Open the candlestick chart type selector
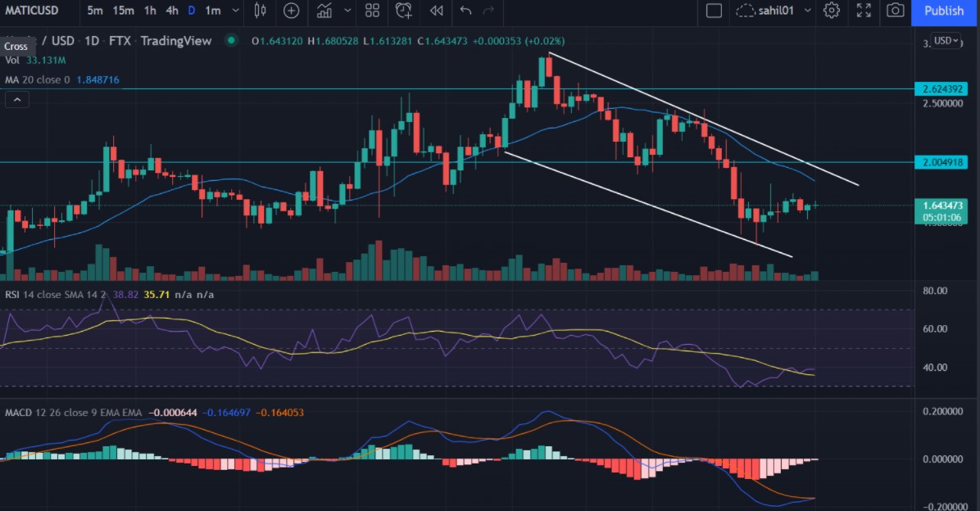 coord(261,11)
